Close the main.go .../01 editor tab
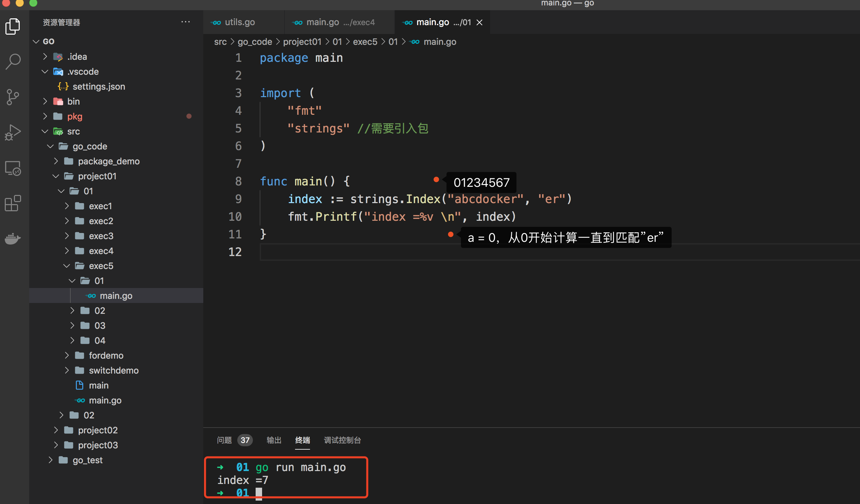Screen dimensions: 860x504 480,22
